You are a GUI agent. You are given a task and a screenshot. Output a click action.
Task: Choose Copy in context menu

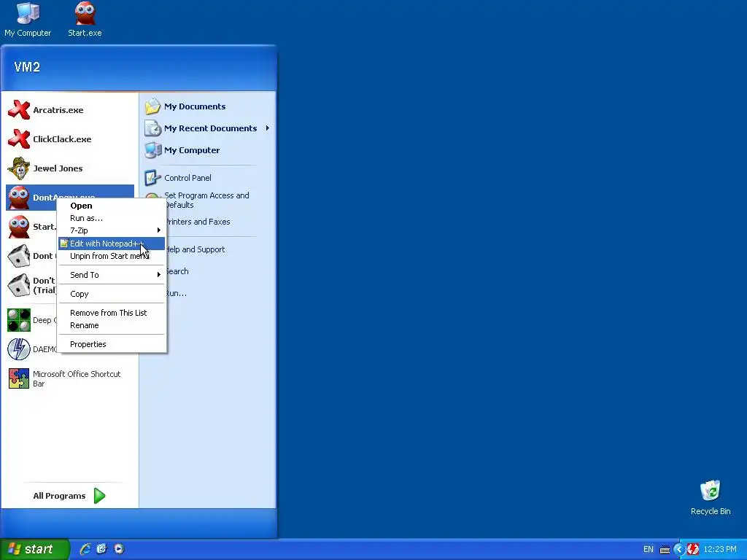pos(112,294)
